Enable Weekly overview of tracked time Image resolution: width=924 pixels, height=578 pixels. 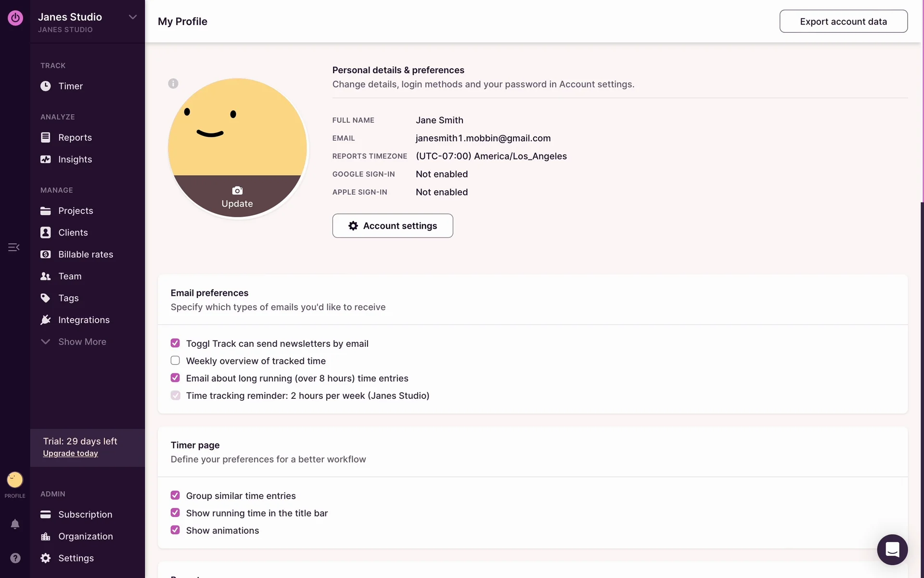(x=175, y=361)
